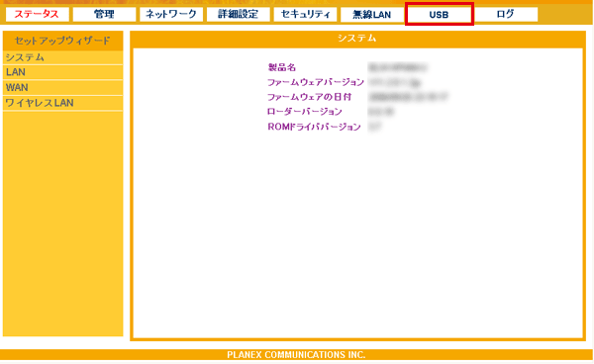Click the PLANEX COMMUNICATIONS INC. footer
The width and height of the screenshot is (594, 364).
pos(296,355)
